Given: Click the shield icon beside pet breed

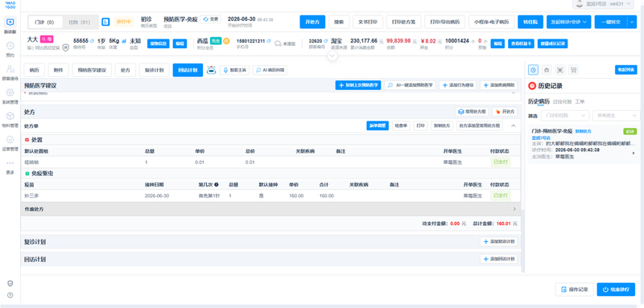Looking at the screenshot, I should coord(66,47).
